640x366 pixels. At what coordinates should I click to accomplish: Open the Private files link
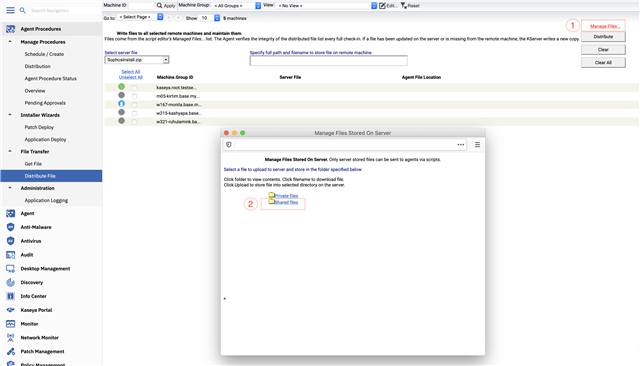[287, 196]
